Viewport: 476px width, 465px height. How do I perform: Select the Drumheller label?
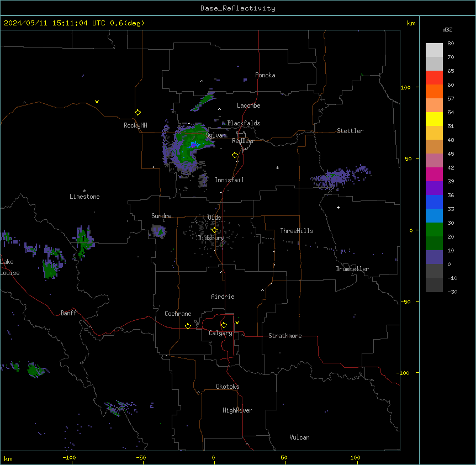click(x=352, y=269)
